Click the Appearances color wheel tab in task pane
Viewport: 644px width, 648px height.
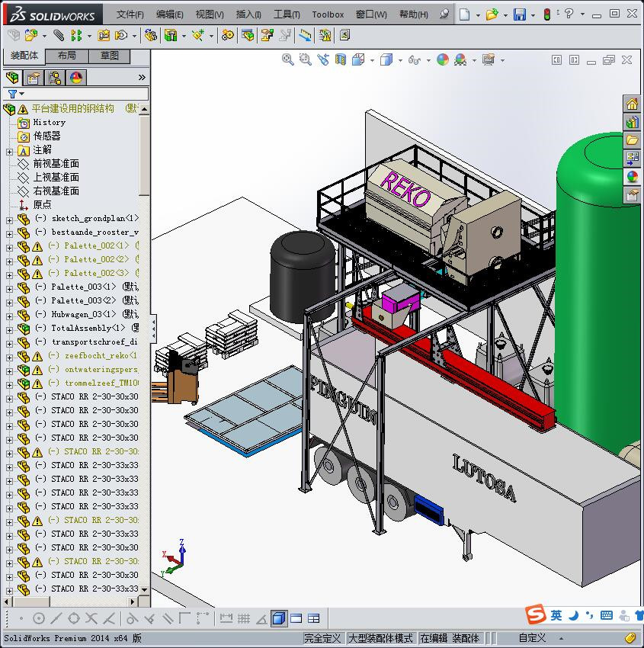pos(632,176)
